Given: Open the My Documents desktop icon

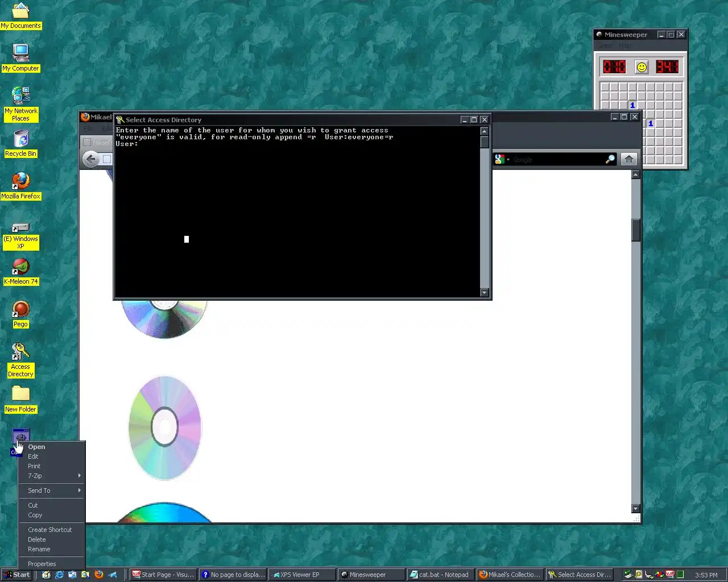Looking at the screenshot, I should 20,16.
